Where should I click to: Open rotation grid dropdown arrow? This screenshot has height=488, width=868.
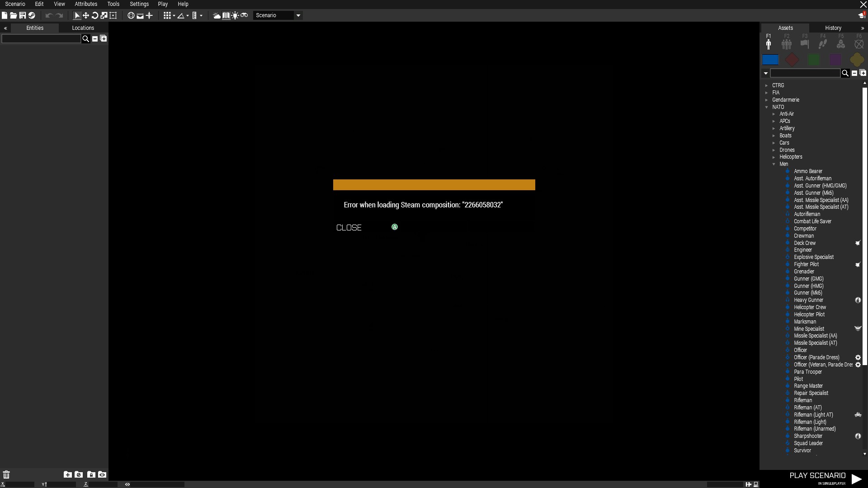pos(188,16)
